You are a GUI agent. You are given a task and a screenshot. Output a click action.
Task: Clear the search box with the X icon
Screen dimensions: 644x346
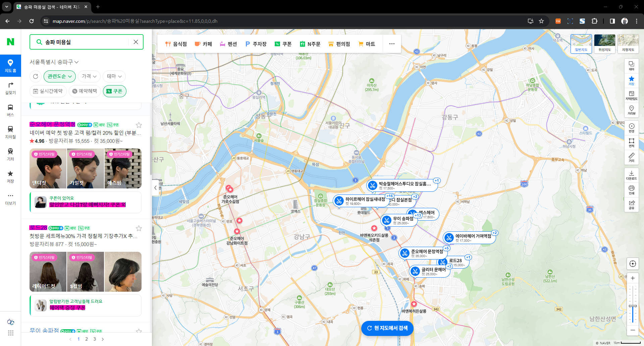click(x=136, y=42)
